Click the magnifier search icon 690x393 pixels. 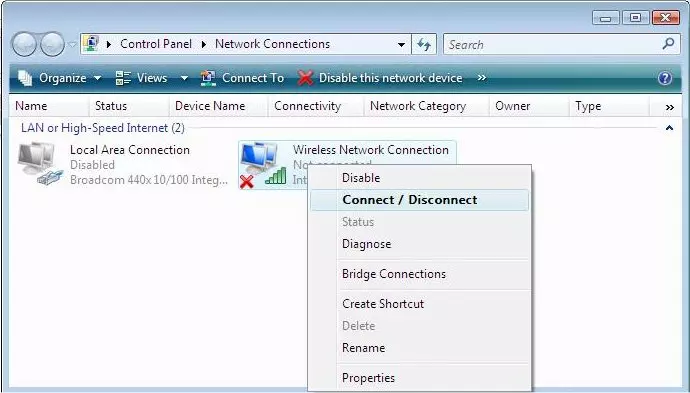668,44
